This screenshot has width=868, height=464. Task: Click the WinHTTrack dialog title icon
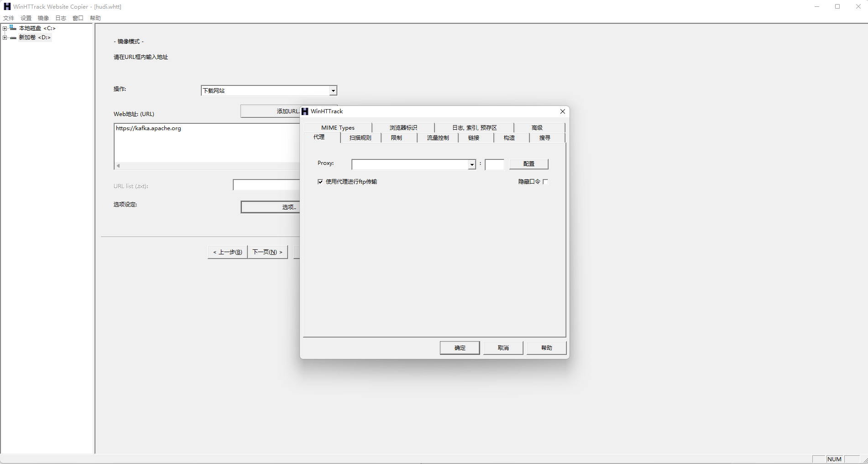pyautogui.click(x=305, y=111)
